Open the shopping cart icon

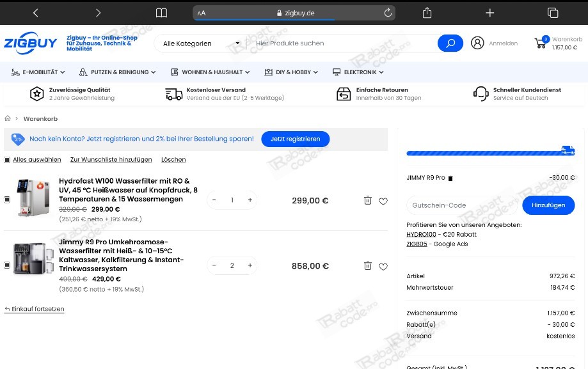point(541,43)
